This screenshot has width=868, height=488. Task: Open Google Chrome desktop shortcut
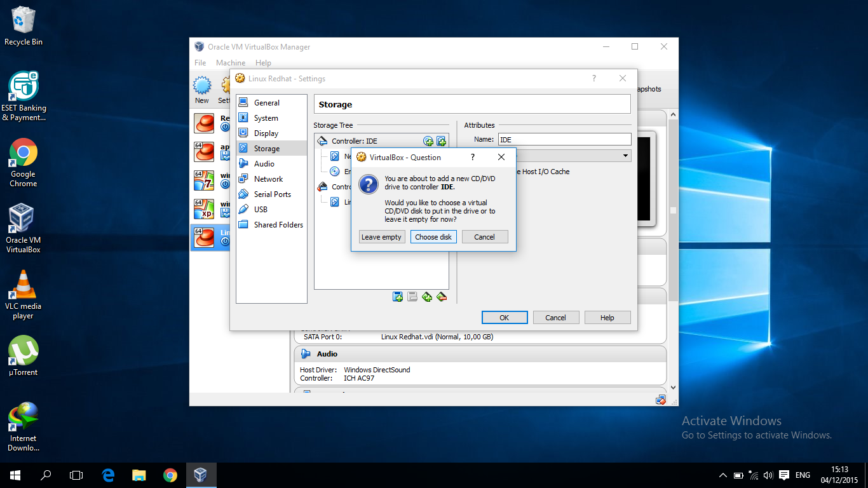point(24,163)
